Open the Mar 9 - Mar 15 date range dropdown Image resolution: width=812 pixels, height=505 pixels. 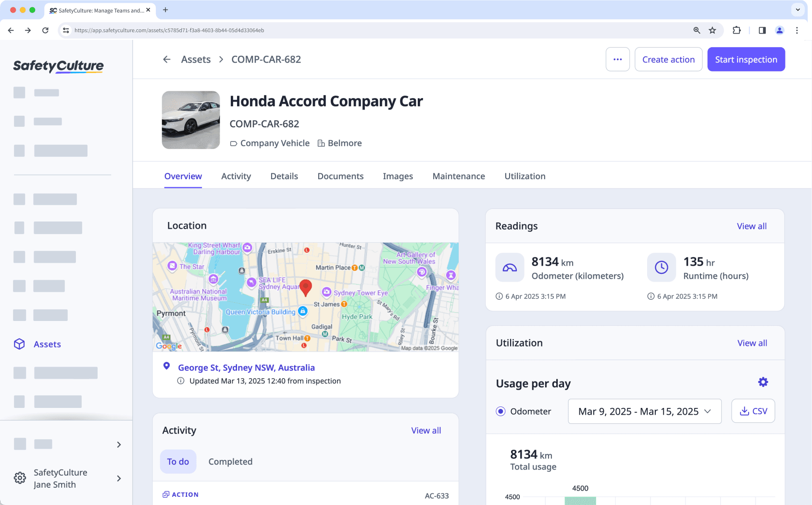tap(644, 411)
